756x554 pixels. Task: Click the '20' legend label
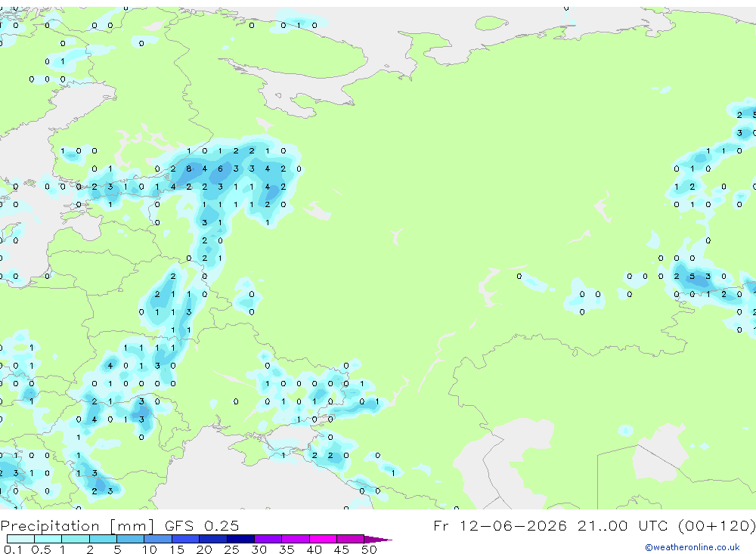204,549
